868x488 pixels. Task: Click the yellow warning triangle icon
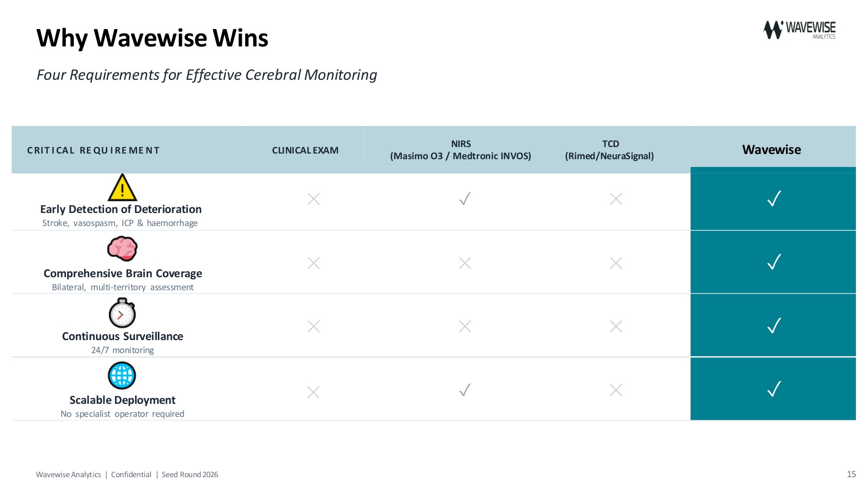click(122, 187)
